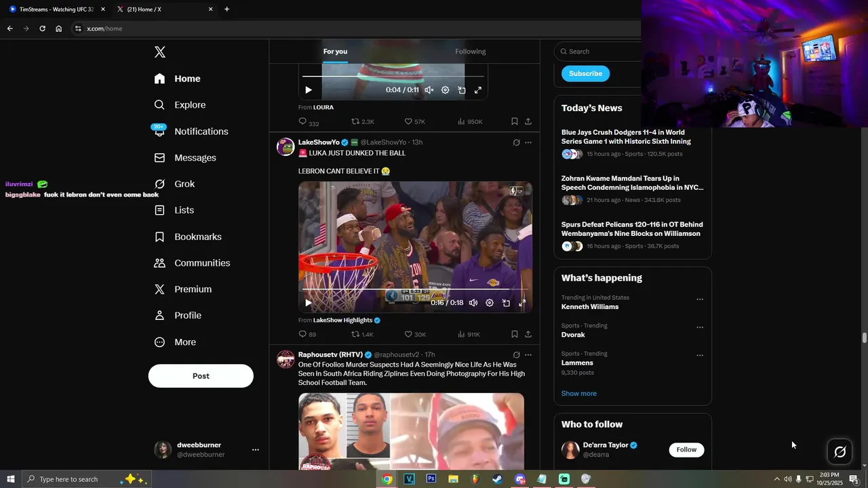Open Bookmarks in the sidebar
The width and height of the screenshot is (868, 488).
point(188,237)
